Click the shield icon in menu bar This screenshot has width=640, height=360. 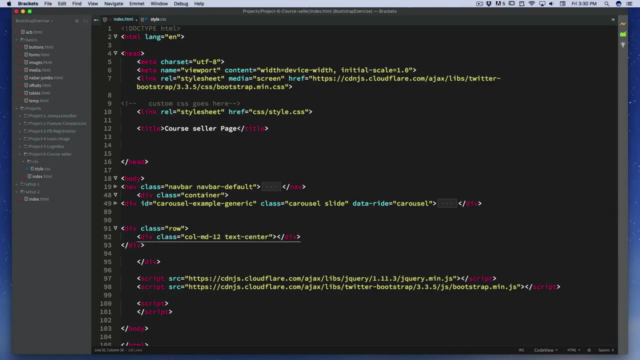(489, 4)
